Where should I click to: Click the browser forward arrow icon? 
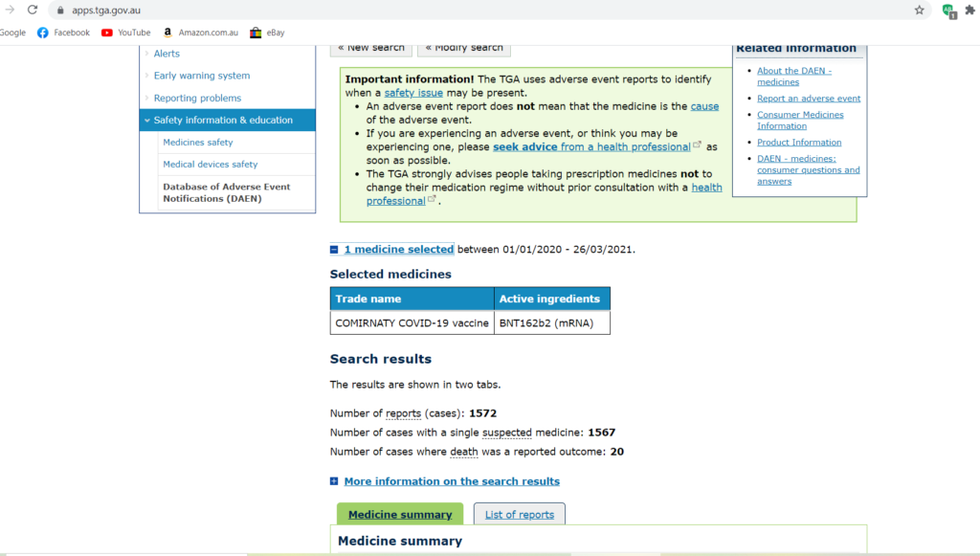[x=10, y=10]
